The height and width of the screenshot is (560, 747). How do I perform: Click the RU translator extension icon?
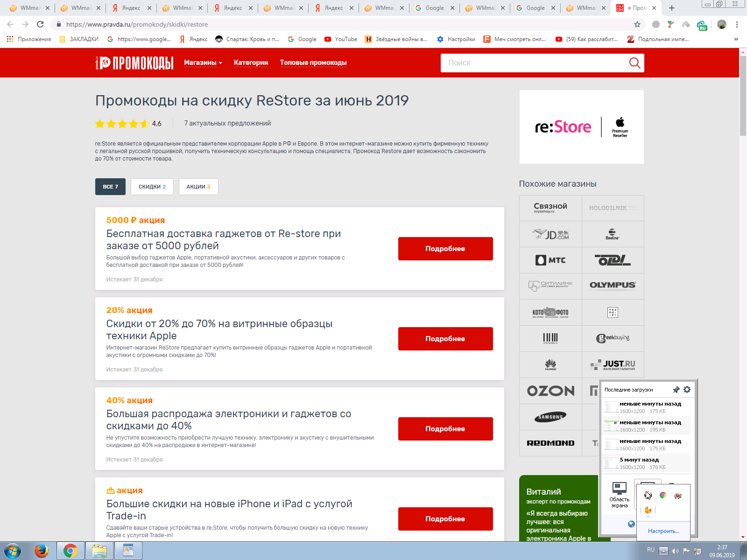tap(702, 25)
